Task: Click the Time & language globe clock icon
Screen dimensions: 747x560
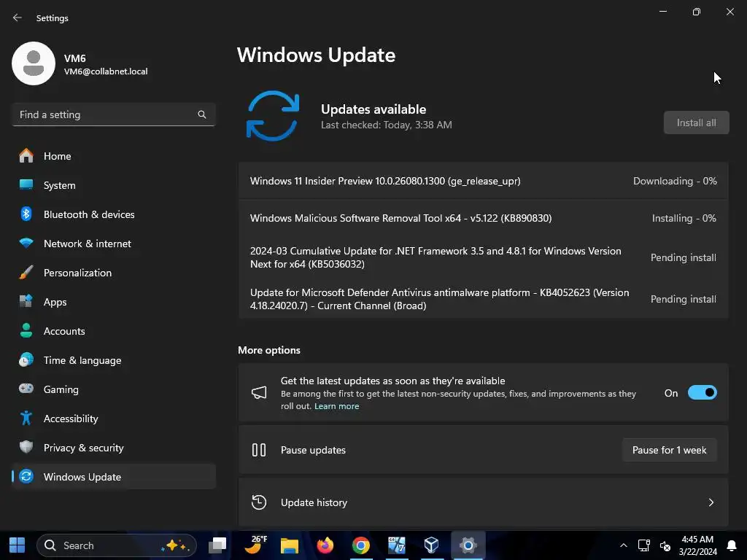Action: pyautogui.click(x=26, y=360)
